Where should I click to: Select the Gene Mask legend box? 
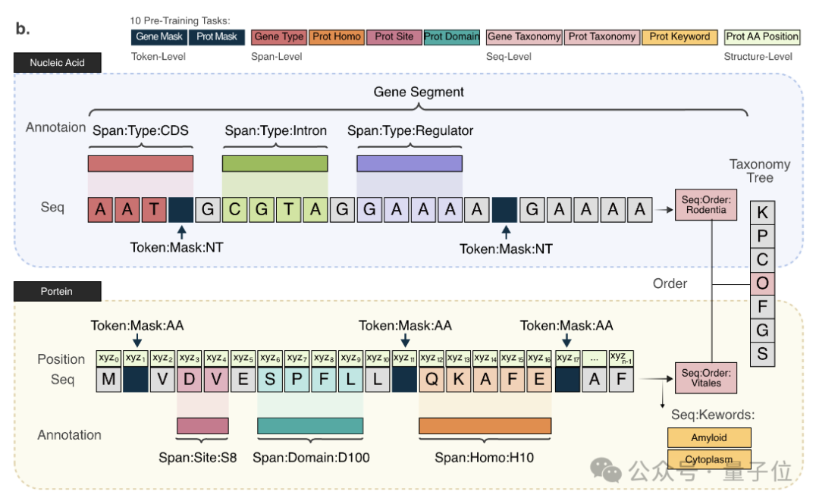[x=158, y=36]
